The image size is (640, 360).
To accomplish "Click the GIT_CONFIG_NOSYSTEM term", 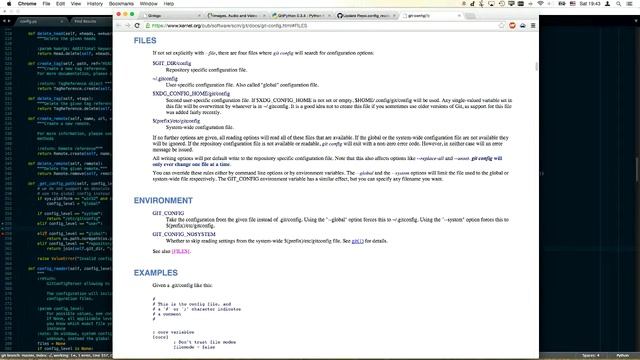I will click(184, 234).
